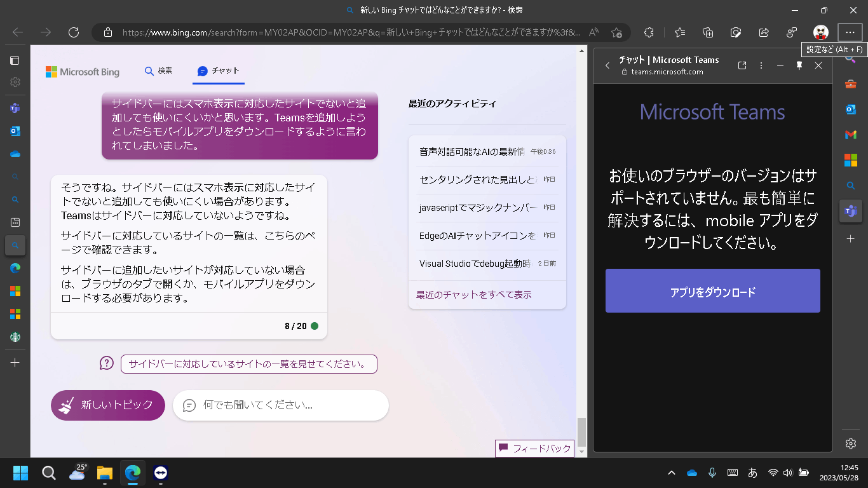Open File Explorer from the taskbar
Screen dimensions: 868x488
[104, 473]
